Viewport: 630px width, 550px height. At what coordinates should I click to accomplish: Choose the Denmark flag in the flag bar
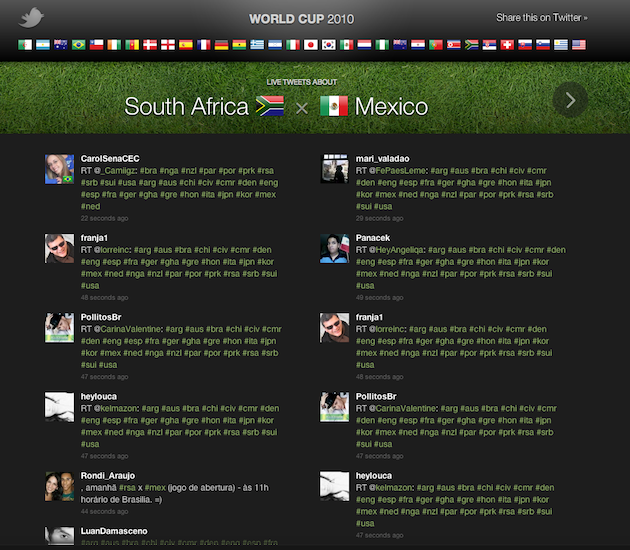click(x=150, y=45)
